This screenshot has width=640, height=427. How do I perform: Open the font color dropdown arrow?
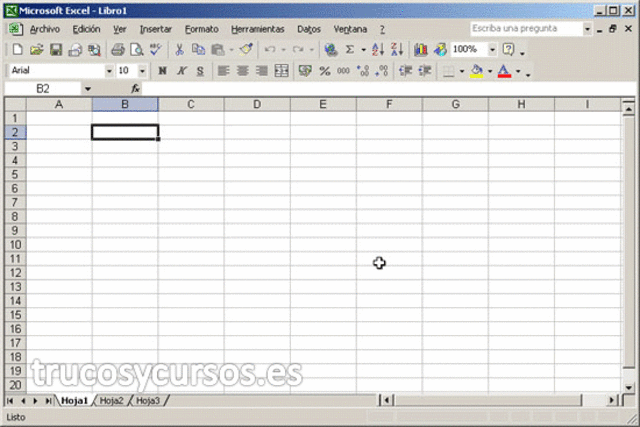point(518,71)
